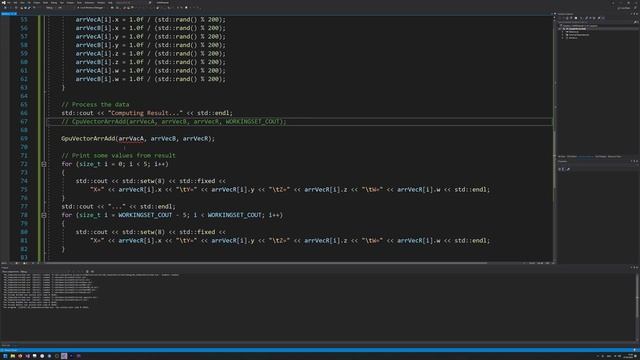This screenshot has width=640, height=360.
Task: Expand the External Dependencies node arrow
Action: 562,35
